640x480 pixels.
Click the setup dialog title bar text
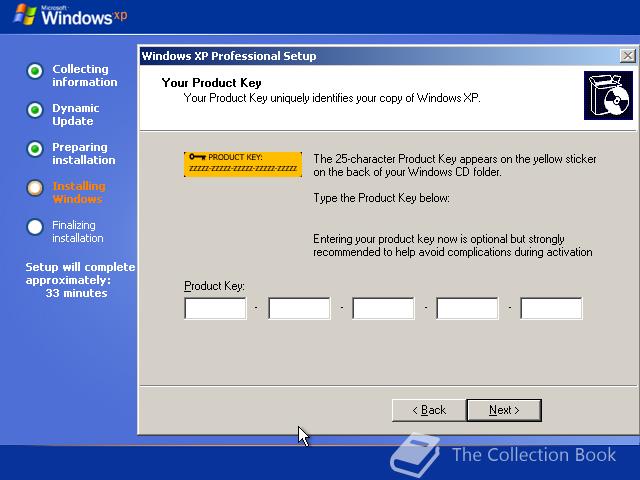(x=229, y=56)
